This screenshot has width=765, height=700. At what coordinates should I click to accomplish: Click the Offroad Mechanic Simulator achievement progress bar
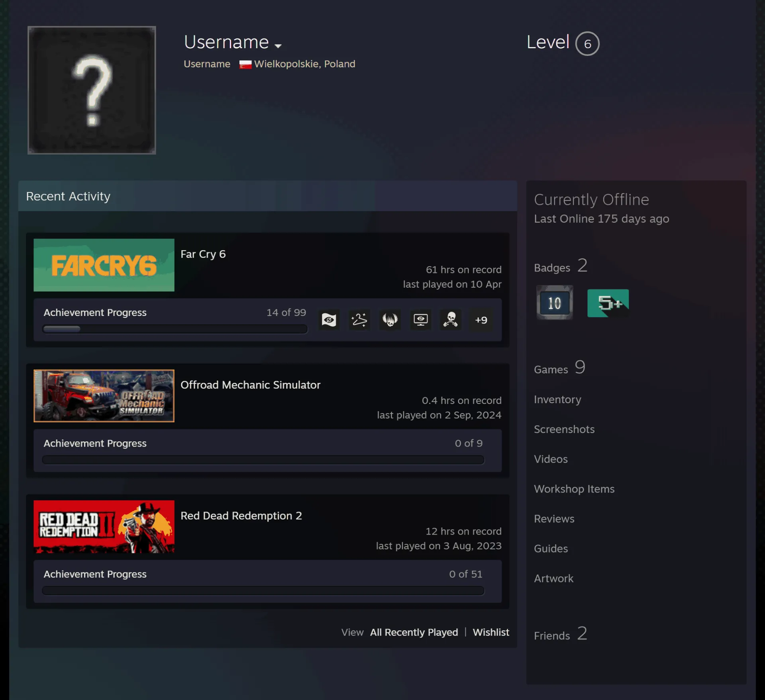263,460
